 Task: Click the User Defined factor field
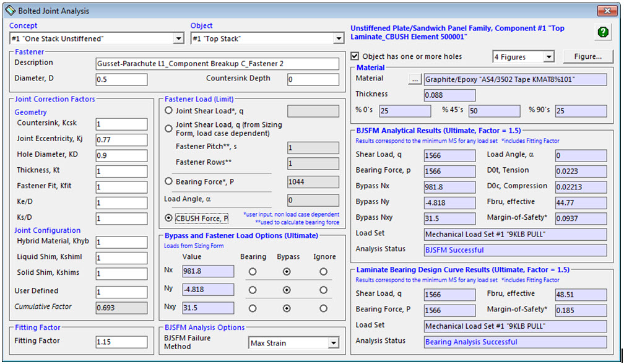click(x=121, y=292)
